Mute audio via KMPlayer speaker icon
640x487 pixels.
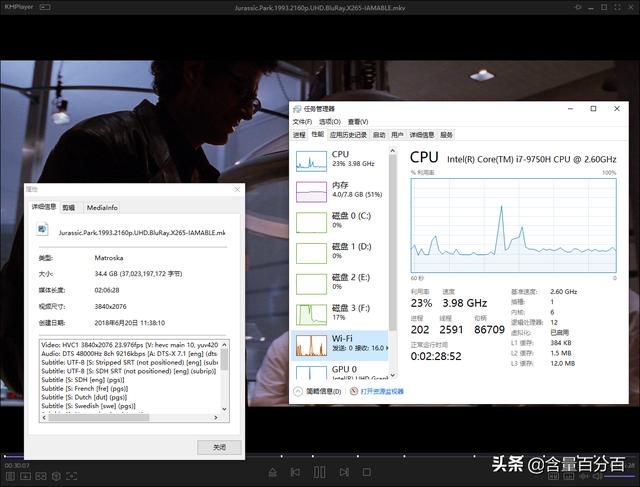(x=597, y=476)
